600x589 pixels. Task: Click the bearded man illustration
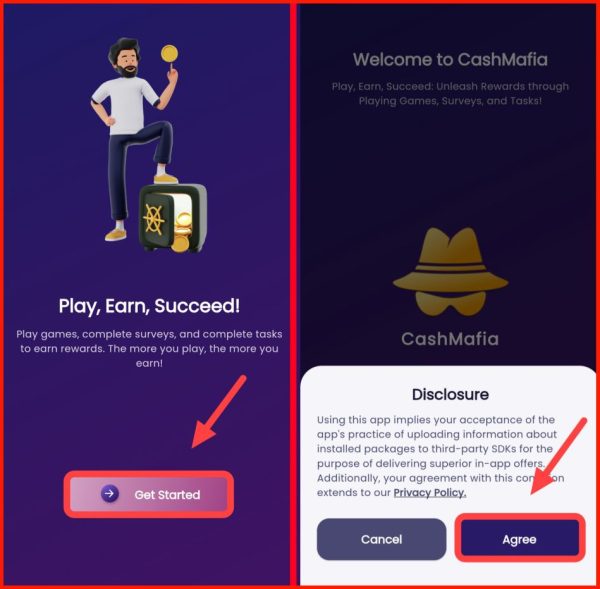click(134, 139)
